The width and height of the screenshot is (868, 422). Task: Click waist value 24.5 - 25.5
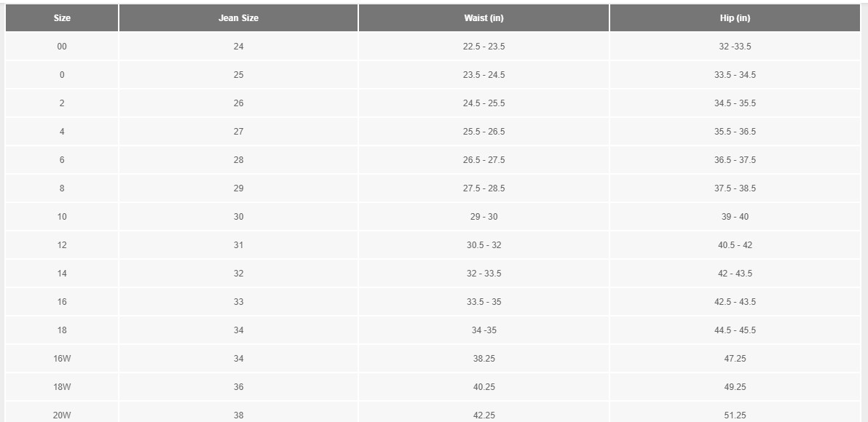coord(484,103)
